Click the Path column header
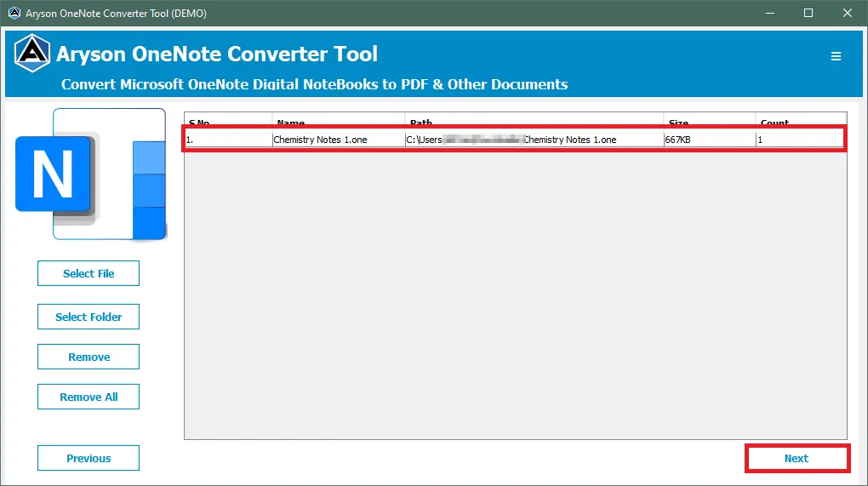 coord(534,120)
